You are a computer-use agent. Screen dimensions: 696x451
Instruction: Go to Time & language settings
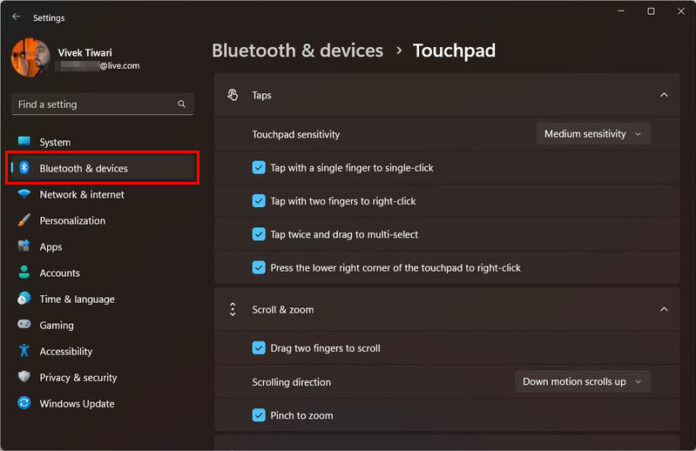click(x=76, y=299)
